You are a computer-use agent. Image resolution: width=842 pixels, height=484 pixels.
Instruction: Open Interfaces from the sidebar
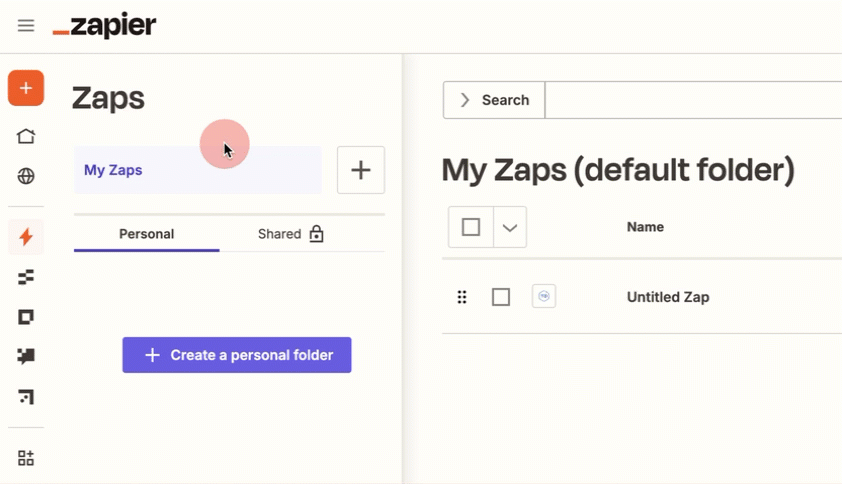26,317
